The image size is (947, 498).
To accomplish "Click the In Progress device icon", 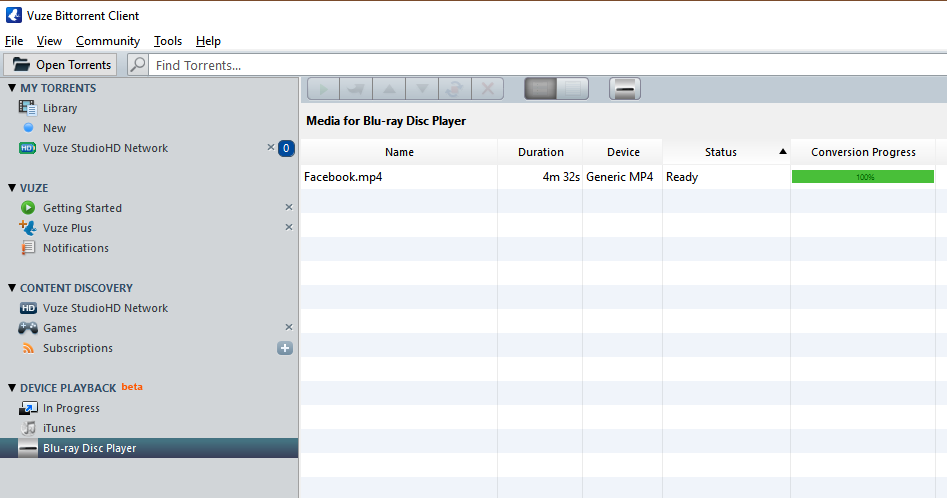I will point(28,408).
